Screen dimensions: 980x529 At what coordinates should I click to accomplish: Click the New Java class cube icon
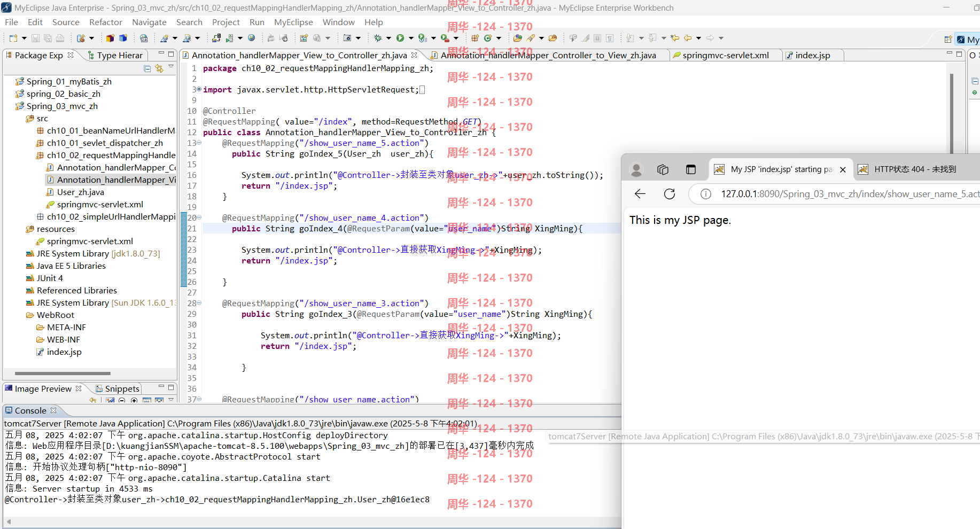(123, 38)
